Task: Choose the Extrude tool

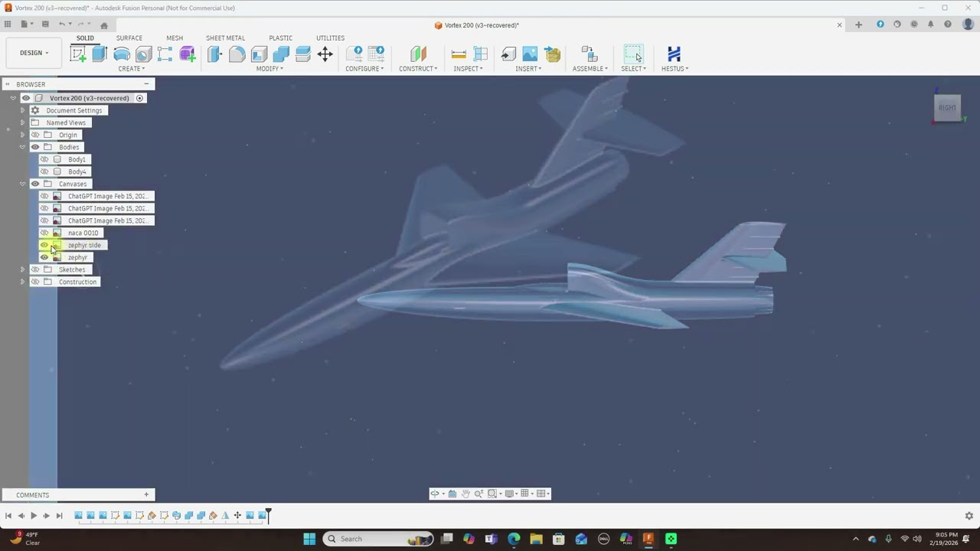Action: (x=100, y=54)
